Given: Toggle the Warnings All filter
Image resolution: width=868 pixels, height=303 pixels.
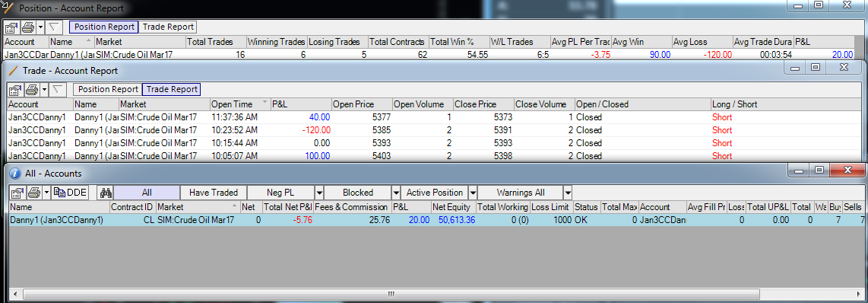Looking at the screenshot, I should 521,193.
